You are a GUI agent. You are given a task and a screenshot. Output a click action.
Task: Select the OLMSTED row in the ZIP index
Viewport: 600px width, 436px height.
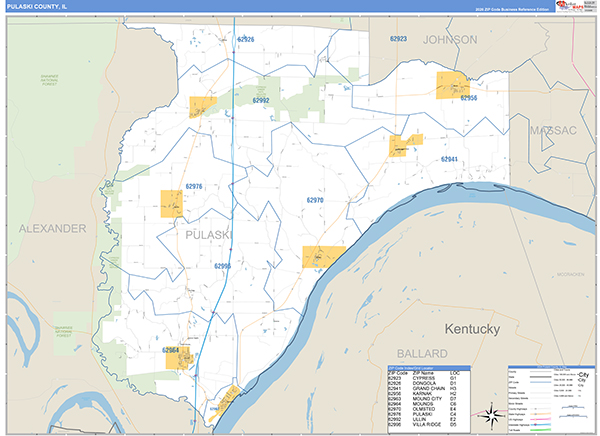coord(429,409)
